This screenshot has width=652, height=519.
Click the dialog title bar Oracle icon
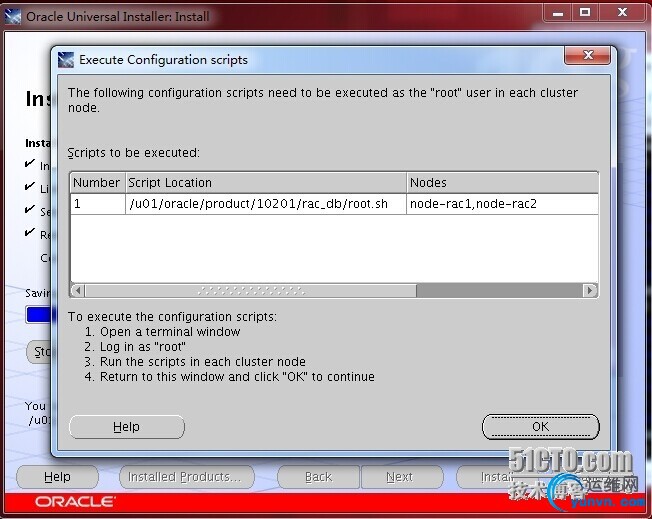click(x=66, y=60)
